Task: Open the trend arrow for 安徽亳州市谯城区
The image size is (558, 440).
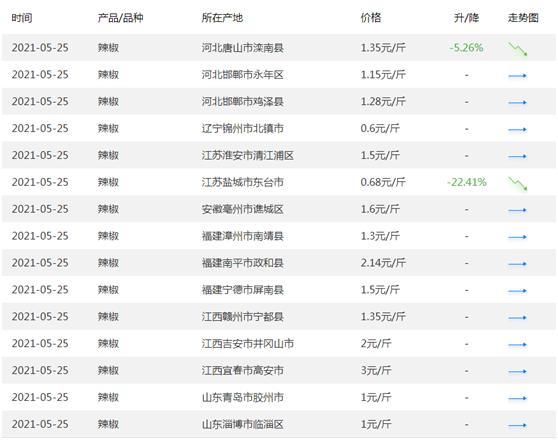Action: point(517,210)
